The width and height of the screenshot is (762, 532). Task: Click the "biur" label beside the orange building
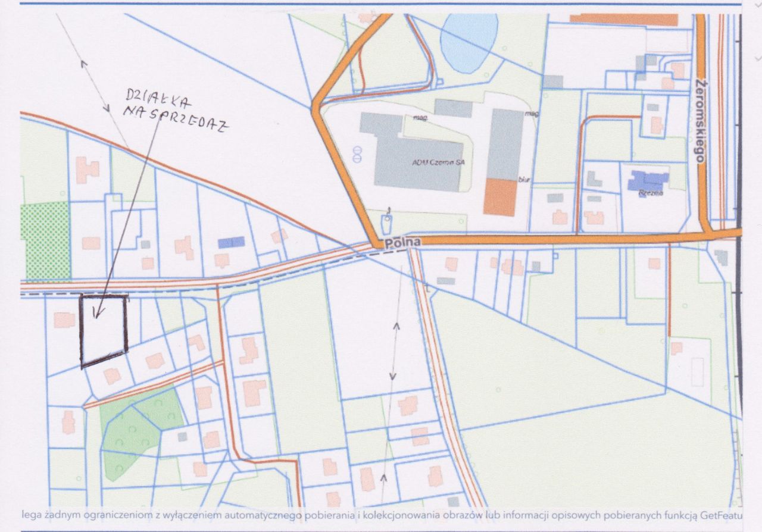pos(524,179)
